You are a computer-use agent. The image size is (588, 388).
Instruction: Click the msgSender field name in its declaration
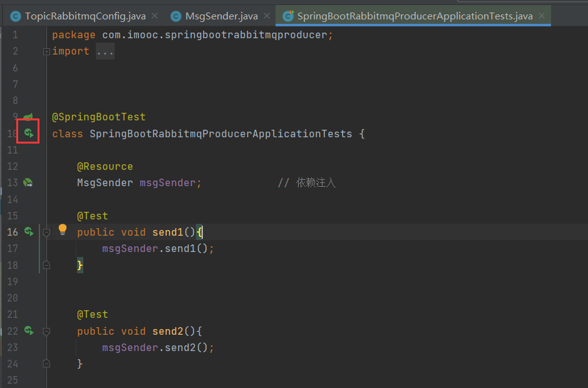click(x=168, y=183)
